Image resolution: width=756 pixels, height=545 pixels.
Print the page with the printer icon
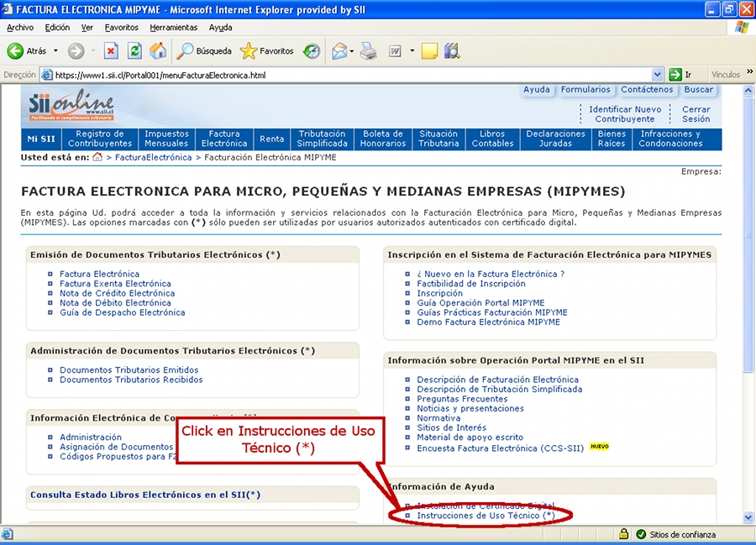(369, 50)
